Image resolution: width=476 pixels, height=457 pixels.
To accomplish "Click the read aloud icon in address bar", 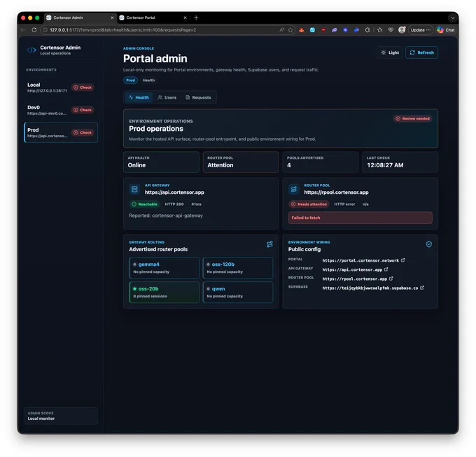I will (281, 29).
